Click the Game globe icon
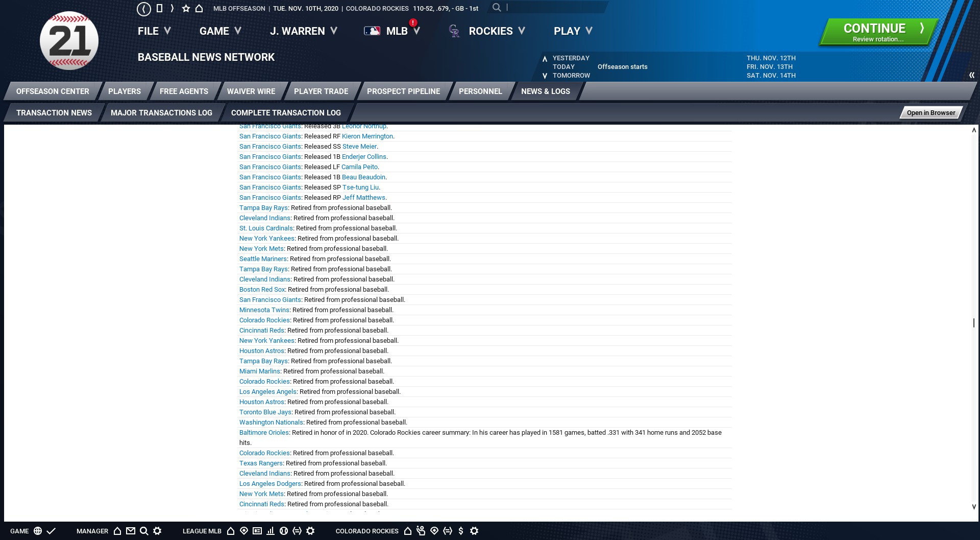Screen dimensions: 980x540 [x=38, y=531]
